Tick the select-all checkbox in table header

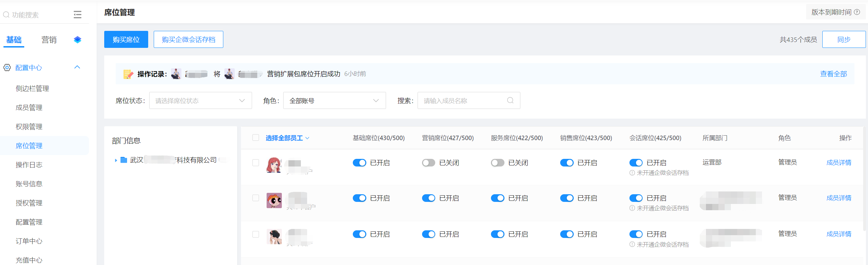click(x=256, y=138)
